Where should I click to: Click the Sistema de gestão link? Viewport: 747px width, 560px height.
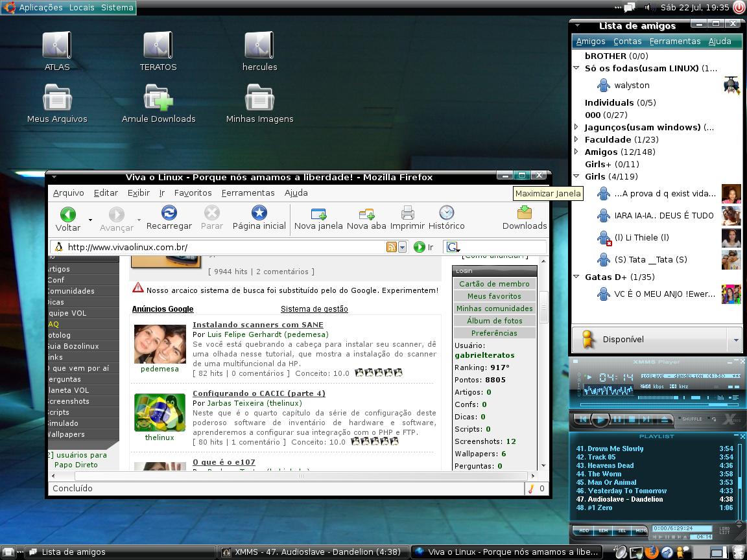tap(314, 309)
